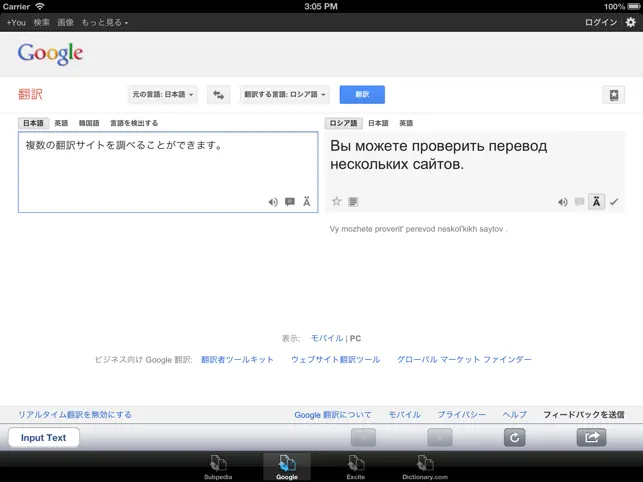This screenshot has height=482, width=643.
Task: Toggle source text Ä phonetic reading icon
Action: point(307,202)
